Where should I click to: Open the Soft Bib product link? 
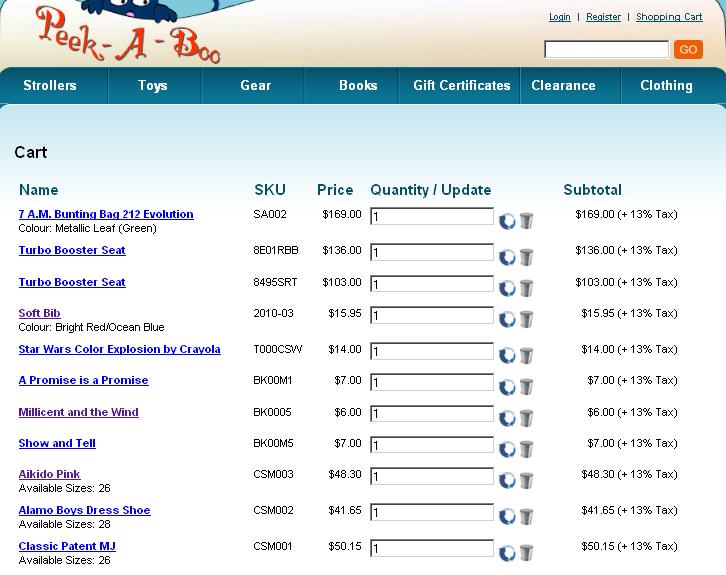tap(39, 313)
